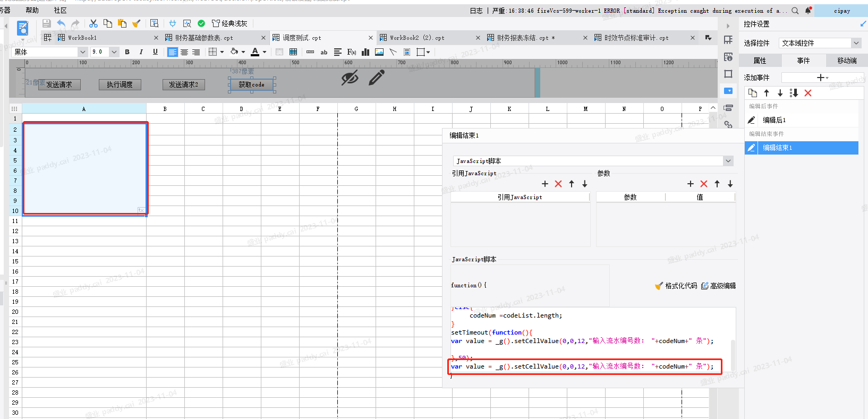Open the 属性 properties tab

(760, 61)
